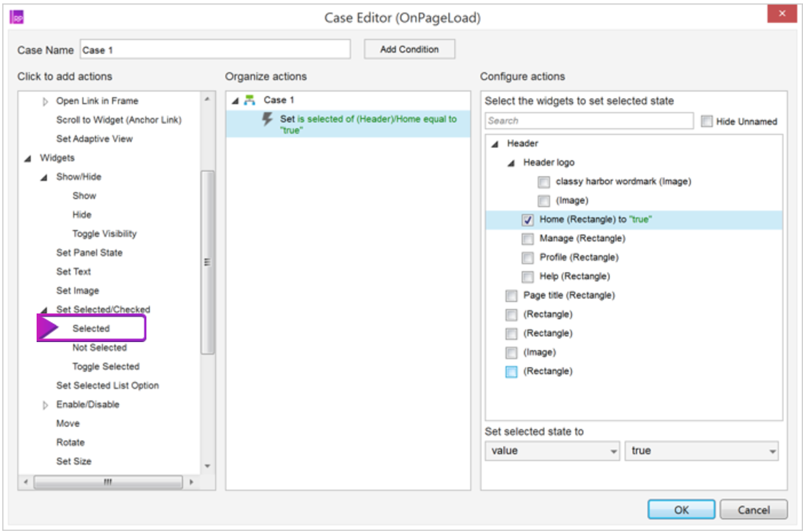Click the horizontal scrollbar right arrow
The width and height of the screenshot is (803, 532).
191,482
